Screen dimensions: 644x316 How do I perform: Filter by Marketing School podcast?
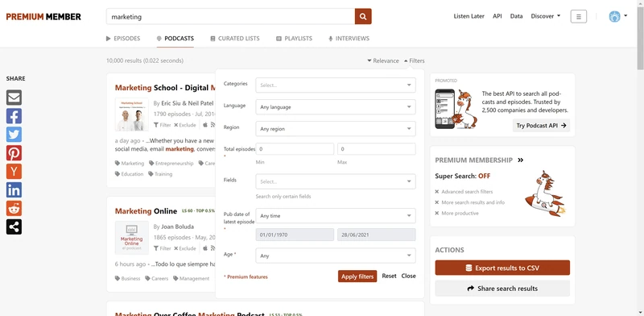[x=163, y=125]
